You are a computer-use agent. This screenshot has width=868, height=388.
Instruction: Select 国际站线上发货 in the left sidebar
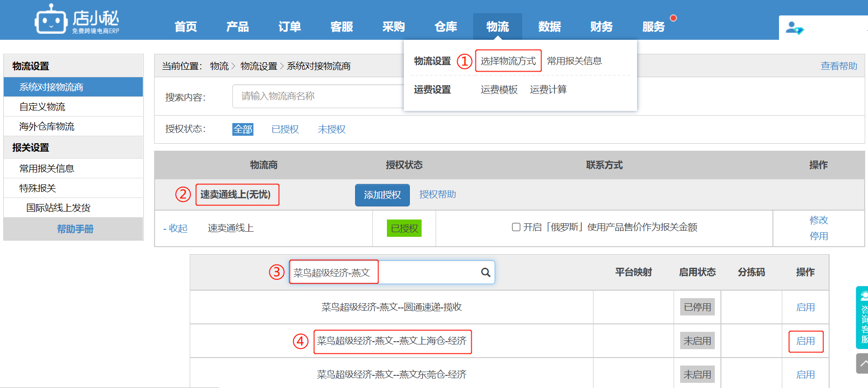click(74, 208)
